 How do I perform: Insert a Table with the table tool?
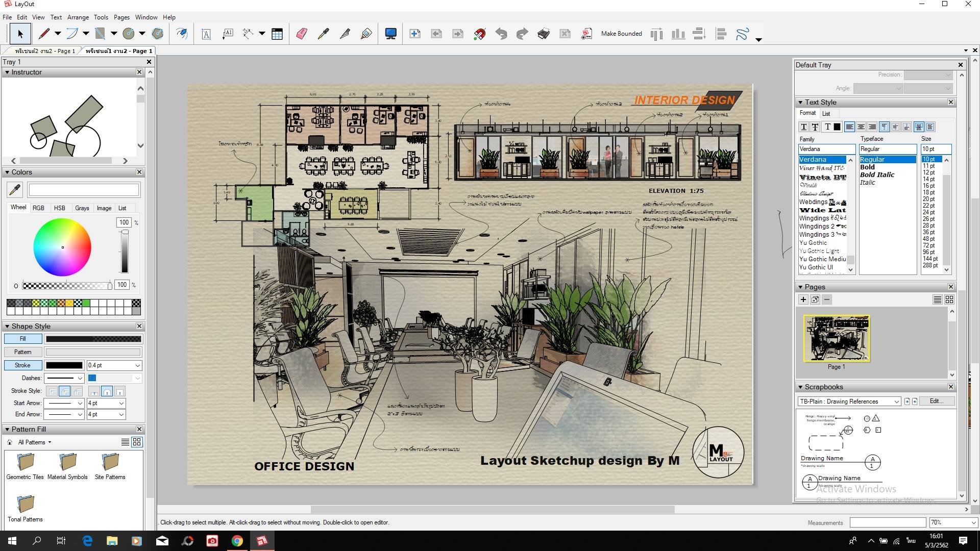[277, 34]
